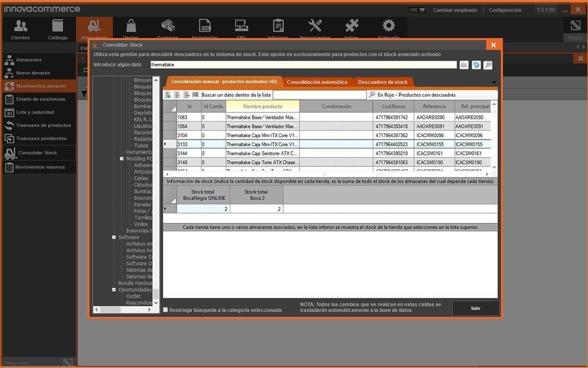Collapse the Modding PC tree node
The image size is (588, 368).
coord(122,159)
